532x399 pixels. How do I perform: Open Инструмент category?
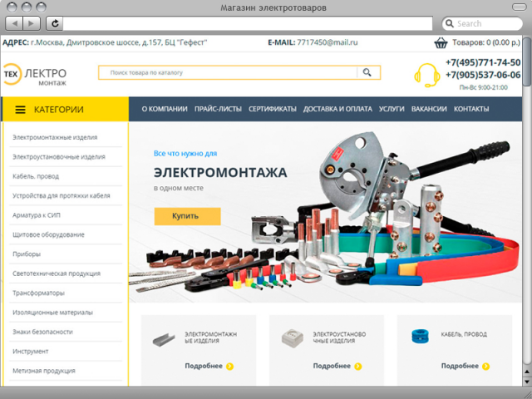pos(31,351)
